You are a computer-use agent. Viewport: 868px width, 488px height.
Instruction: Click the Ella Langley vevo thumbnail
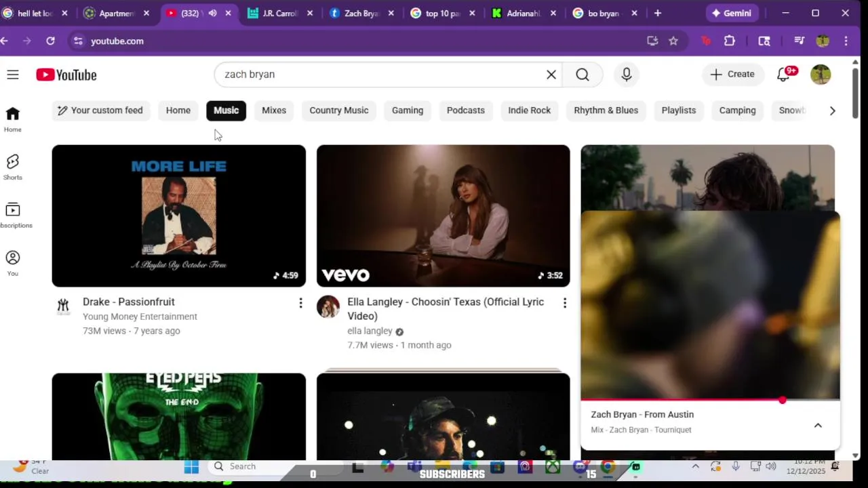point(443,216)
